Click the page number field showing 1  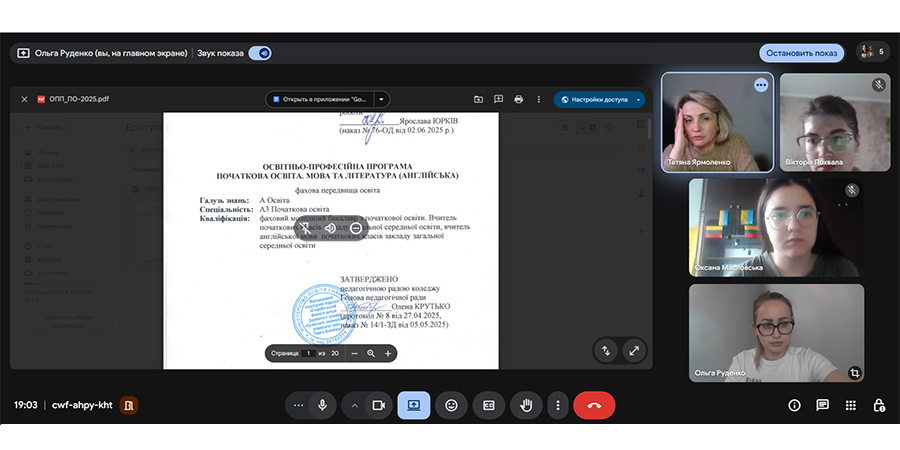pos(308,354)
